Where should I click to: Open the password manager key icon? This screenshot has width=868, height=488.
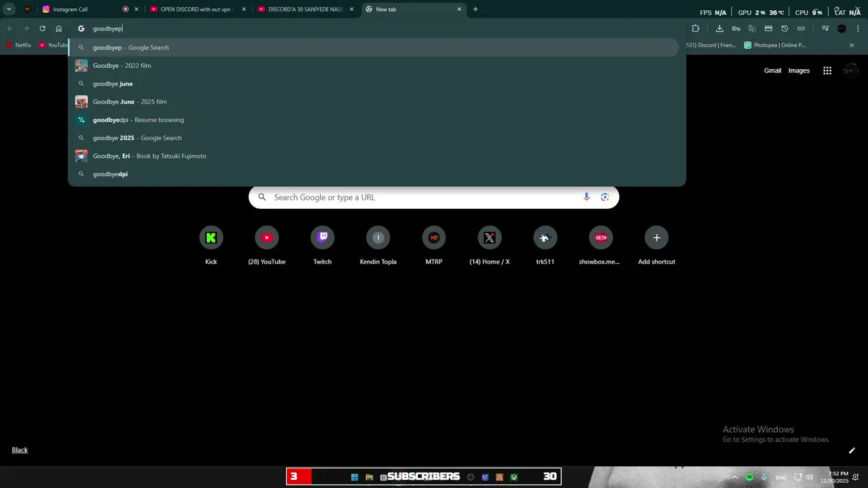[736, 28]
